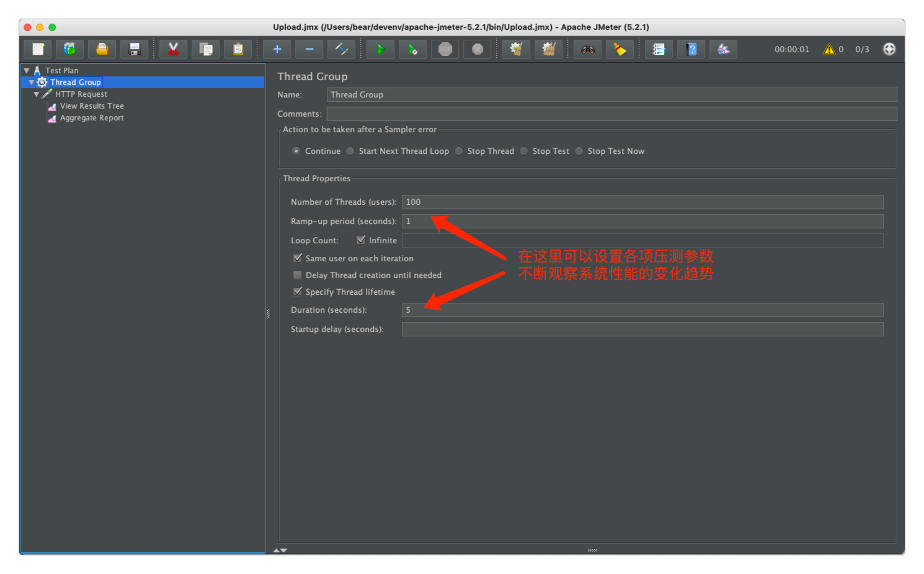Start the test with green play icon

381,49
